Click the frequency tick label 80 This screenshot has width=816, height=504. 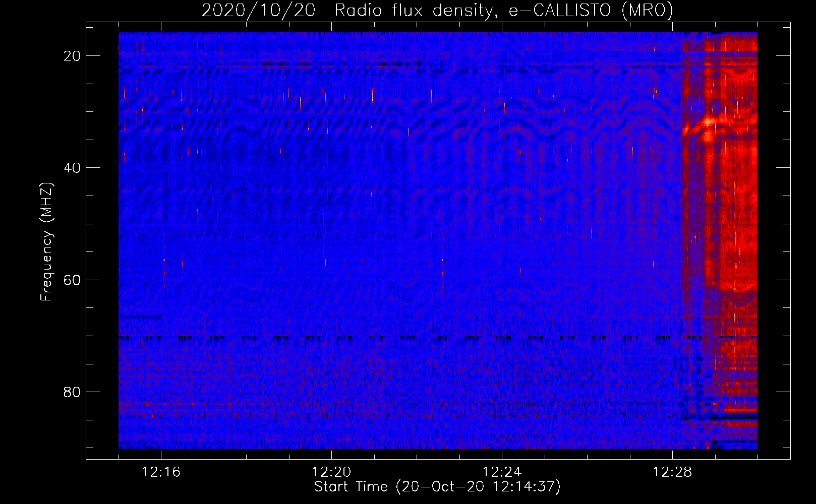[x=72, y=392]
